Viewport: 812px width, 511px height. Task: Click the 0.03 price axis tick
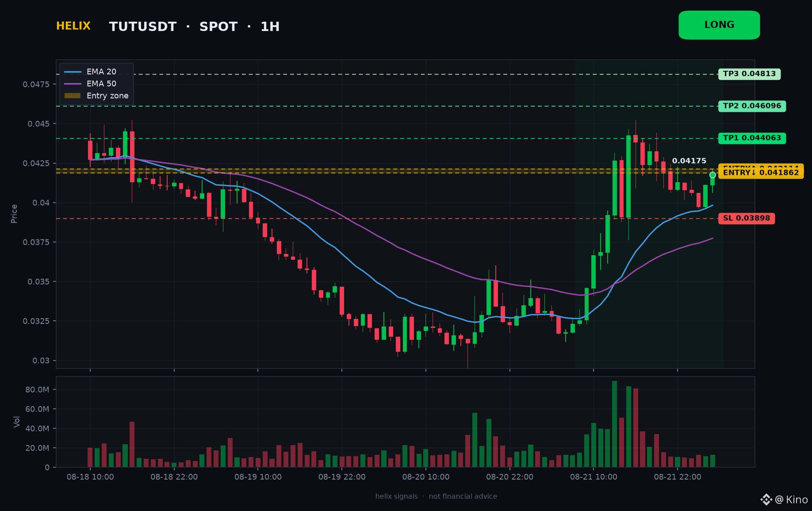pos(41,361)
